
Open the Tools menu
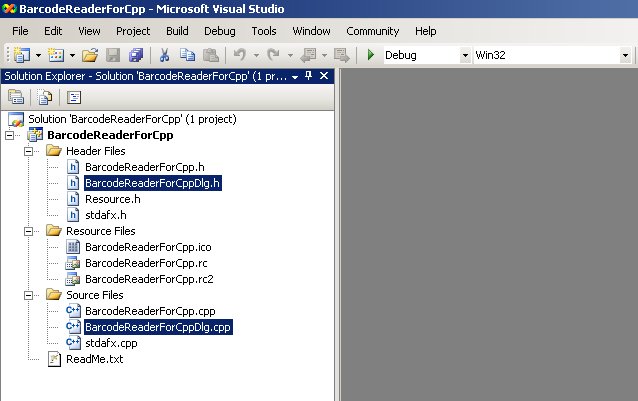coord(264,31)
